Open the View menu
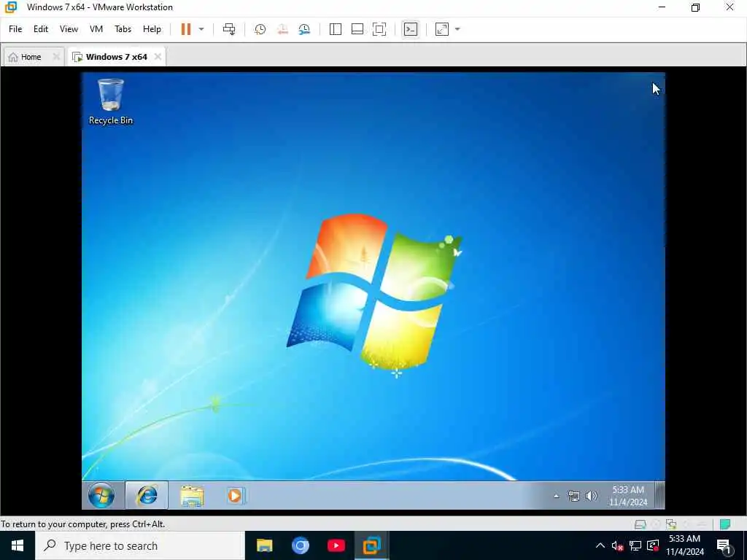 point(69,29)
